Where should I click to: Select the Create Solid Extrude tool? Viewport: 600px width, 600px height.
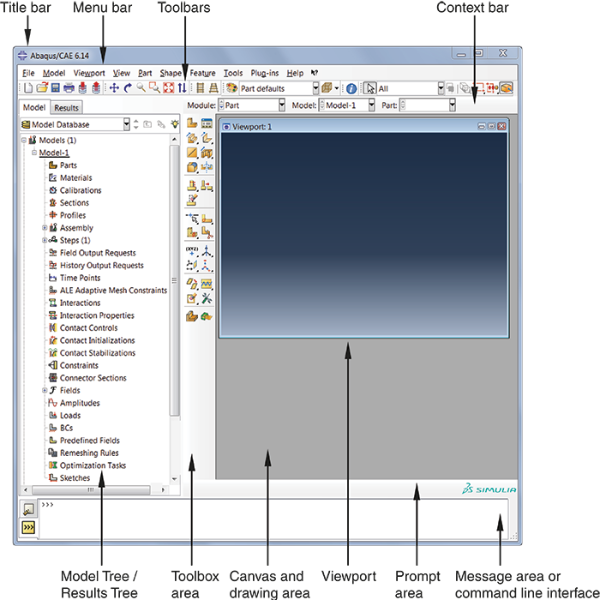pyautogui.click(x=192, y=137)
